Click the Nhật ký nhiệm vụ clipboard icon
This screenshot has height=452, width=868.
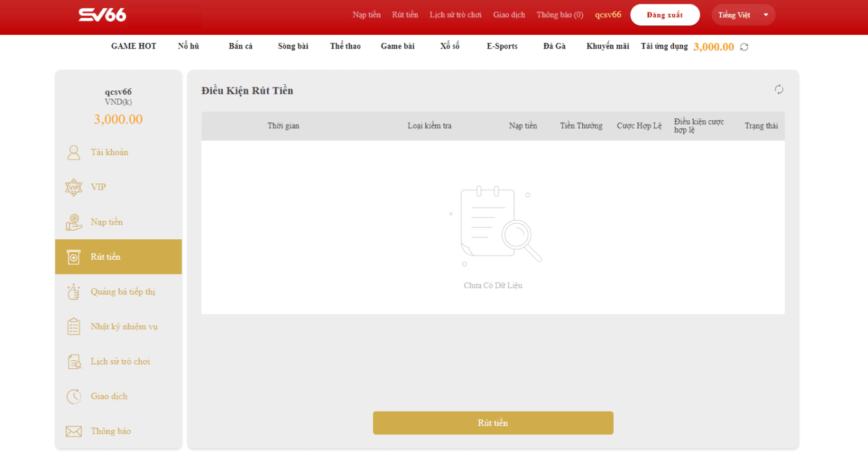[74, 327]
